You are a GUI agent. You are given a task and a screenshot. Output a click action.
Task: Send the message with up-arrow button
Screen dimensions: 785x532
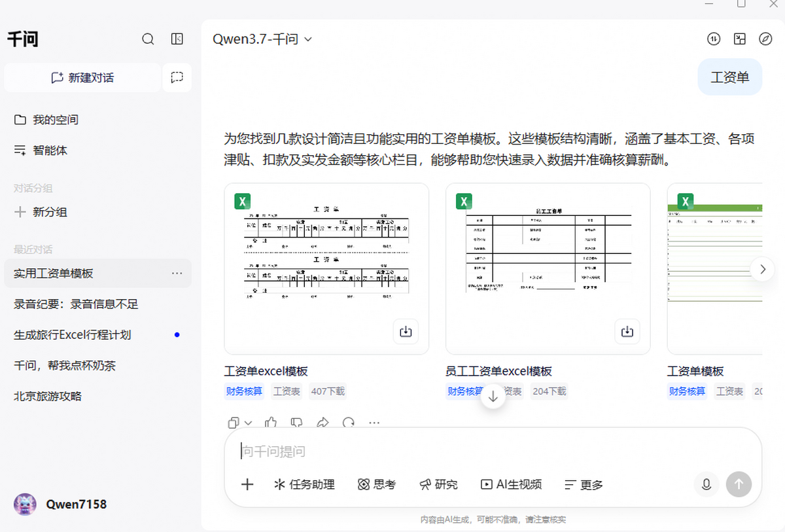pos(739,484)
